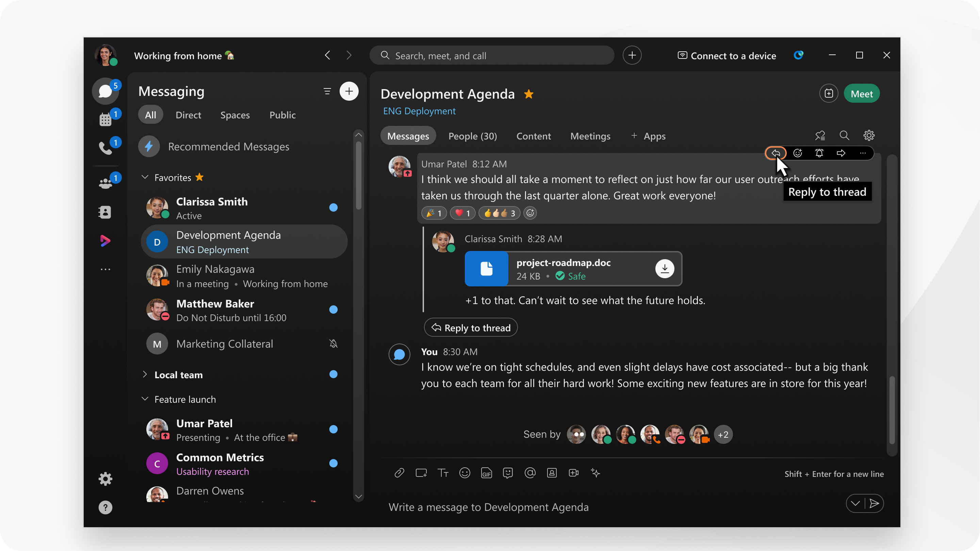Switch to the Meetings tab
The width and height of the screenshot is (980, 551).
[590, 135]
